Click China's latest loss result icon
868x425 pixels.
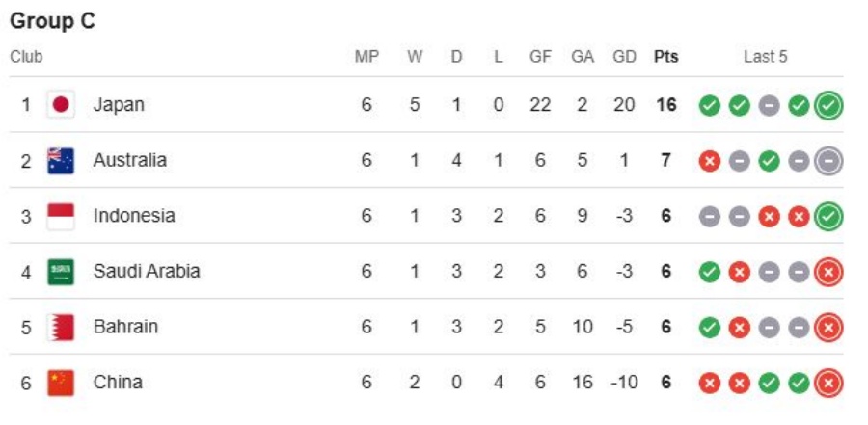pyautogui.click(x=827, y=383)
